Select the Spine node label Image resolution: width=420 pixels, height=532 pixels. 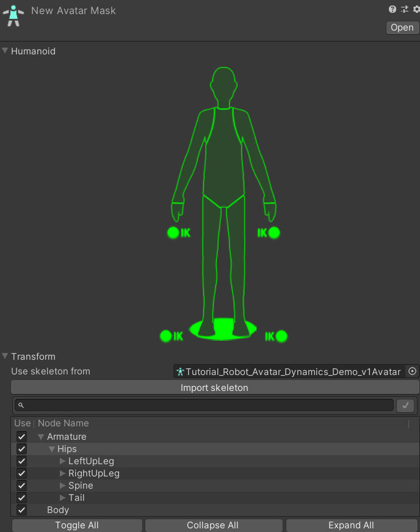(81, 486)
